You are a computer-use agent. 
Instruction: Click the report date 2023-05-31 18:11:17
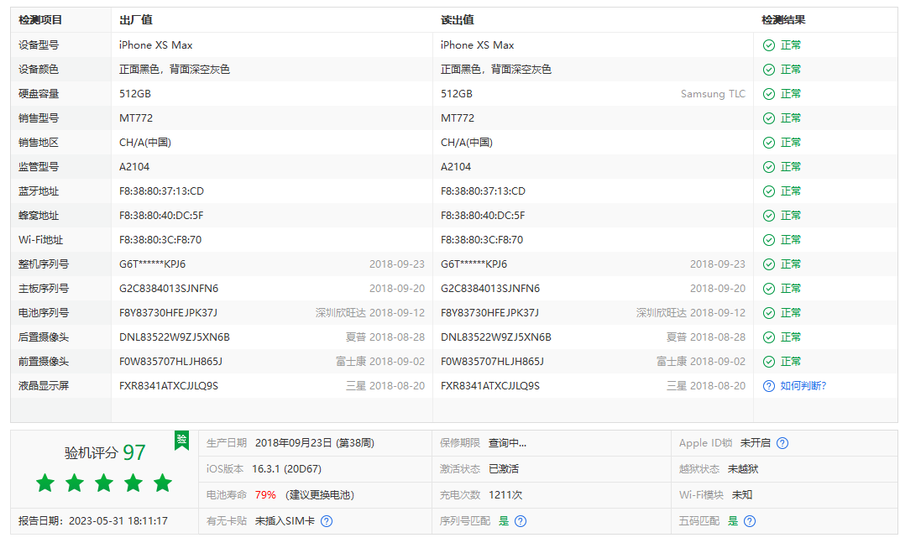pyautogui.click(x=118, y=521)
